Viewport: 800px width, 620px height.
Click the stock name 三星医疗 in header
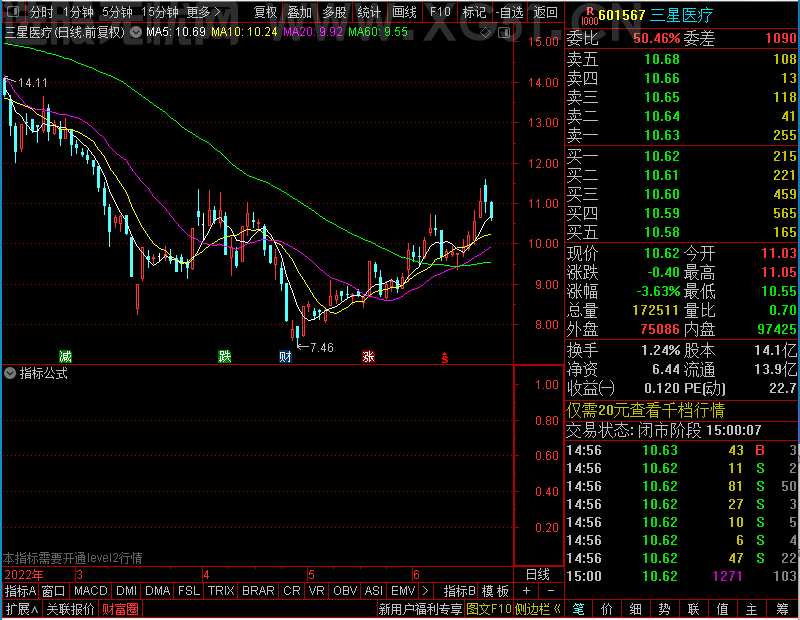click(x=682, y=15)
